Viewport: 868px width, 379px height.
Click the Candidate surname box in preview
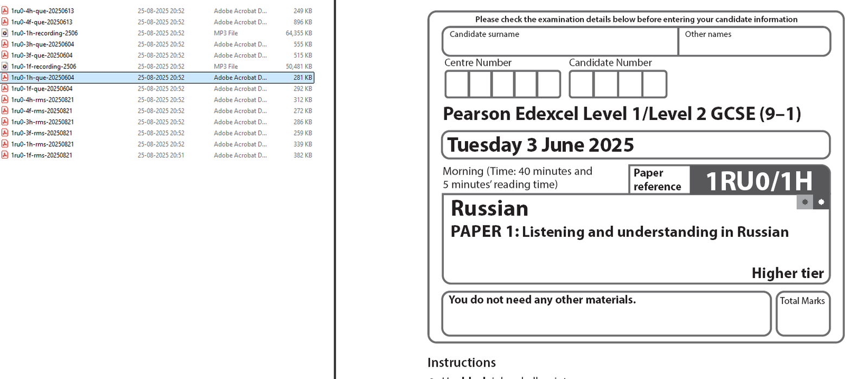pyautogui.click(x=560, y=41)
